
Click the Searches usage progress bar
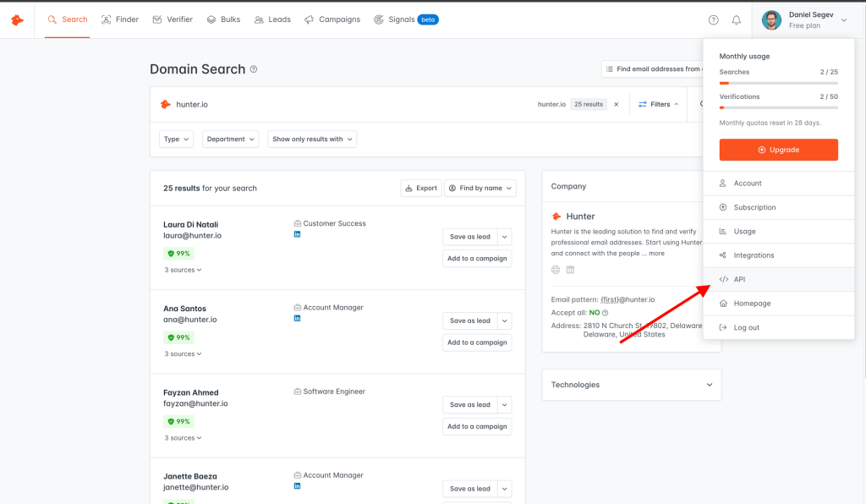click(x=778, y=83)
